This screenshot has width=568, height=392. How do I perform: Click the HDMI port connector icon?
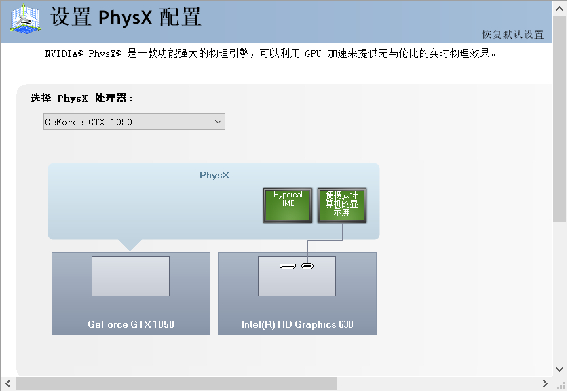[288, 267]
